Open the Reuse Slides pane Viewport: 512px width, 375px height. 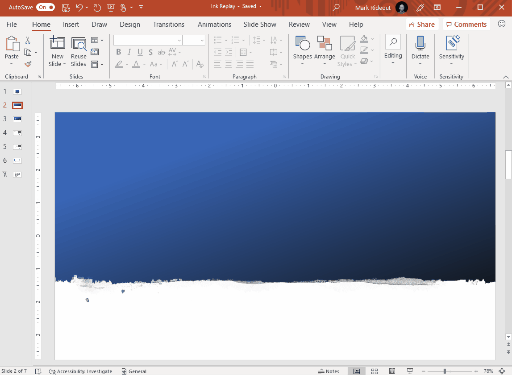tap(78, 51)
